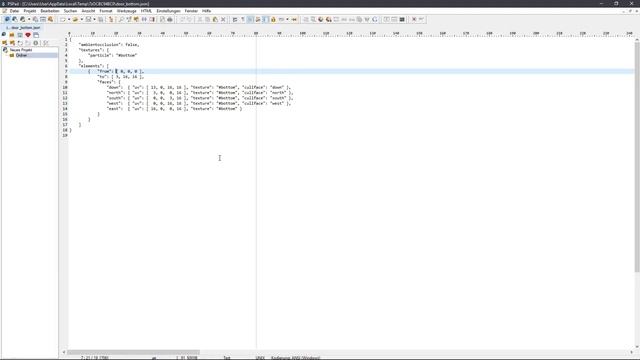Click the Copy icon
This screenshot has width=640, height=360.
coord(207,19)
